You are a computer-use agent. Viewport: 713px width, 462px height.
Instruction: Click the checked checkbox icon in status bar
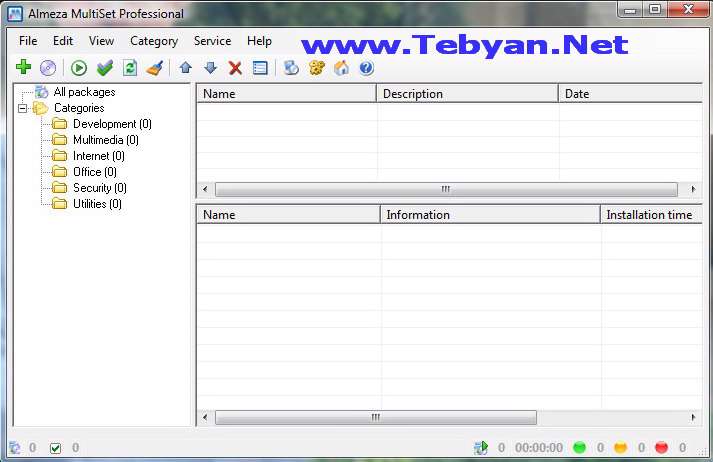55,448
